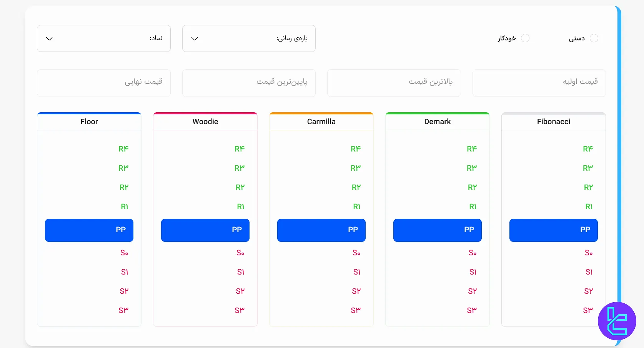Select the Floor method header
Image resolution: width=644 pixels, height=348 pixels.
click(x=89, y=122)
